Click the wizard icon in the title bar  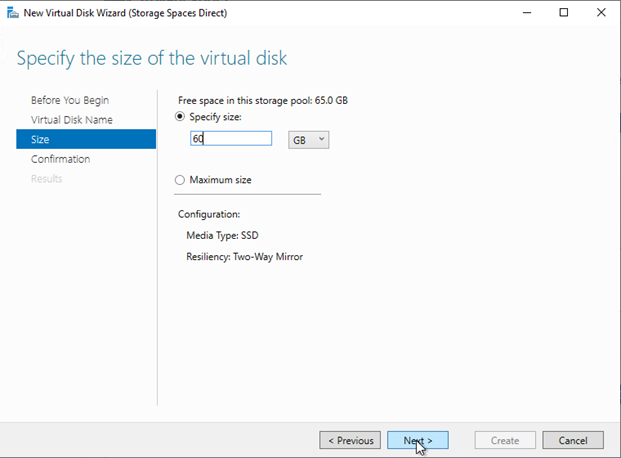tap(11, 13)
